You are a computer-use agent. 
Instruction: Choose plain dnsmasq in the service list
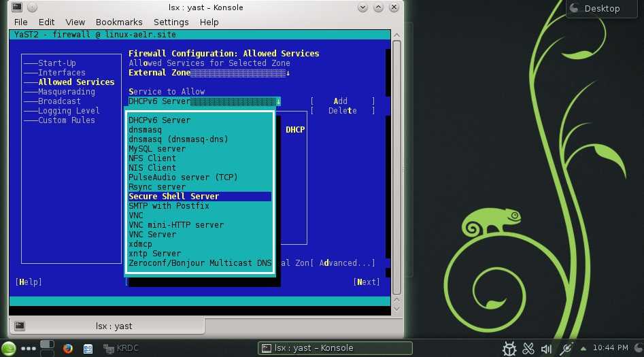(200, 129)
